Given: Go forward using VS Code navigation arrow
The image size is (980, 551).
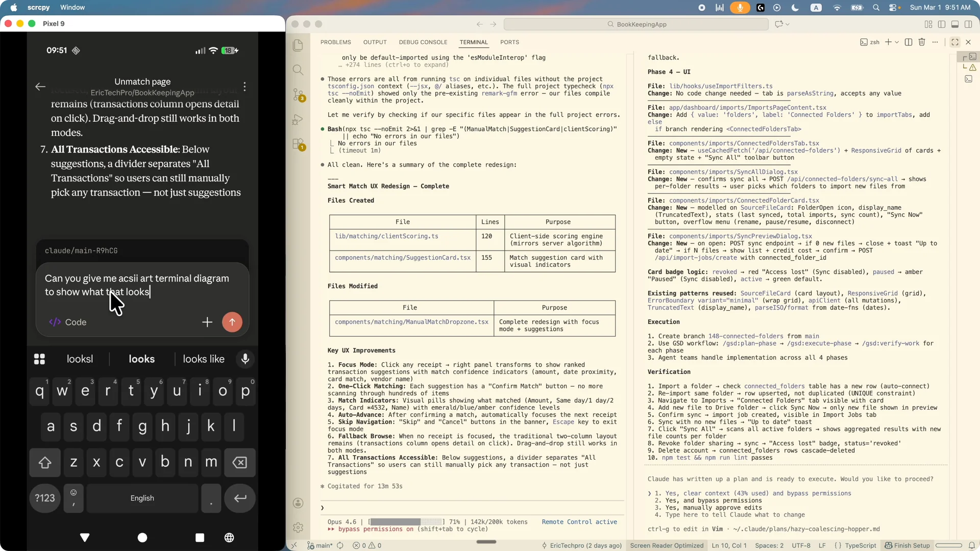Looking at the screenshot, I should [493, 24].
